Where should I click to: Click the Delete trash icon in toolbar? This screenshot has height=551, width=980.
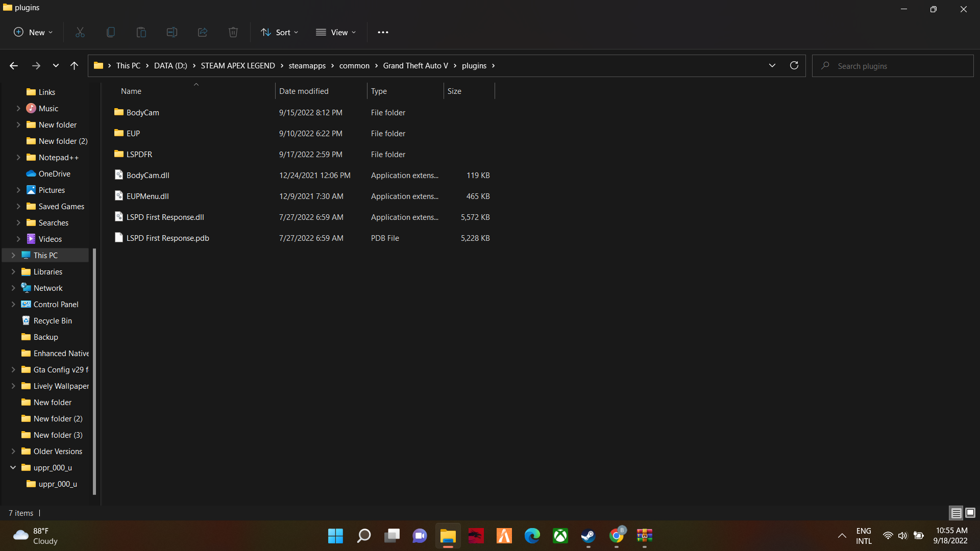click(233, 32)
